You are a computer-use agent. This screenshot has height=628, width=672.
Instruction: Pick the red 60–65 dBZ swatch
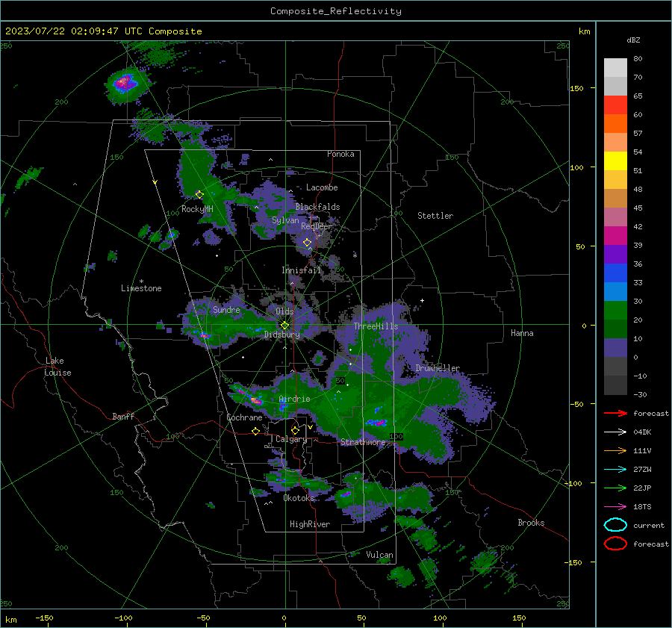(x=615, y=105)
